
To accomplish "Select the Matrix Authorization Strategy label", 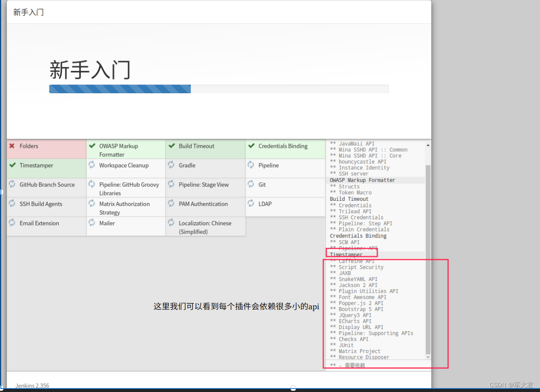I will coord(124,208).
